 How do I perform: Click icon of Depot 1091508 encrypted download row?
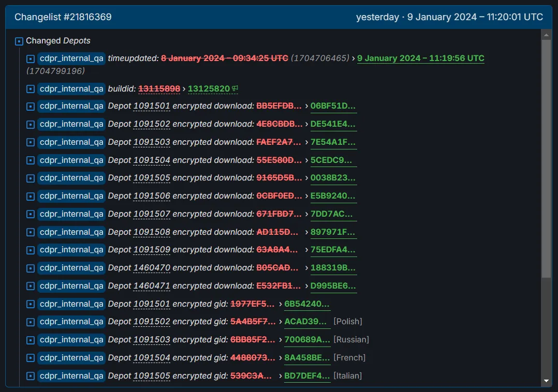[31, 232]
